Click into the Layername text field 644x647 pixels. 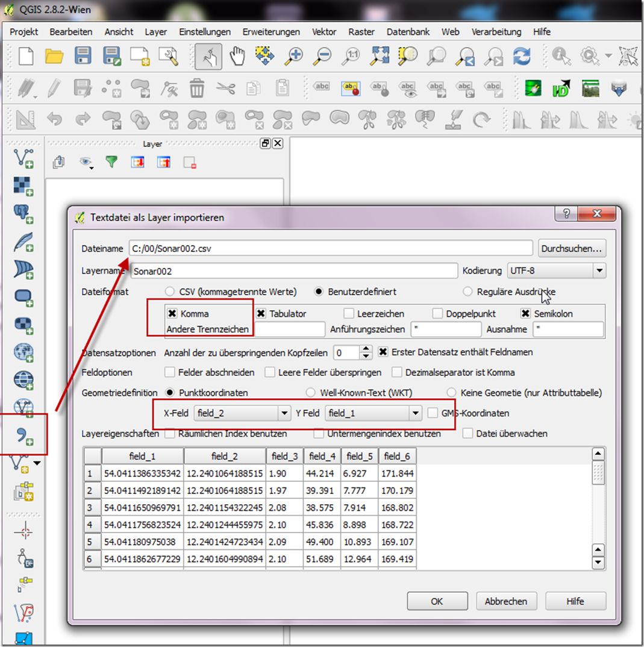click(294, 271)
